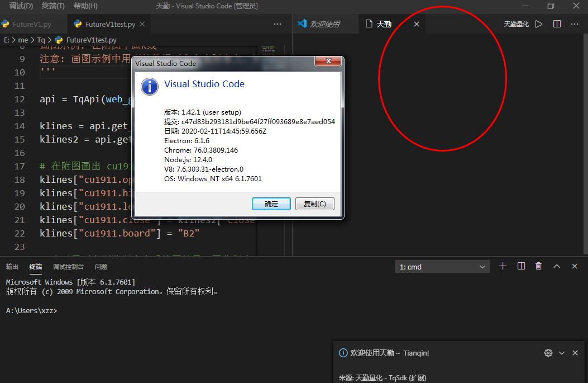Viewport: 588px width, 383px height.
Task: Click the terminal prompt A:\Users\xzz>
Action: coord(31,310)
